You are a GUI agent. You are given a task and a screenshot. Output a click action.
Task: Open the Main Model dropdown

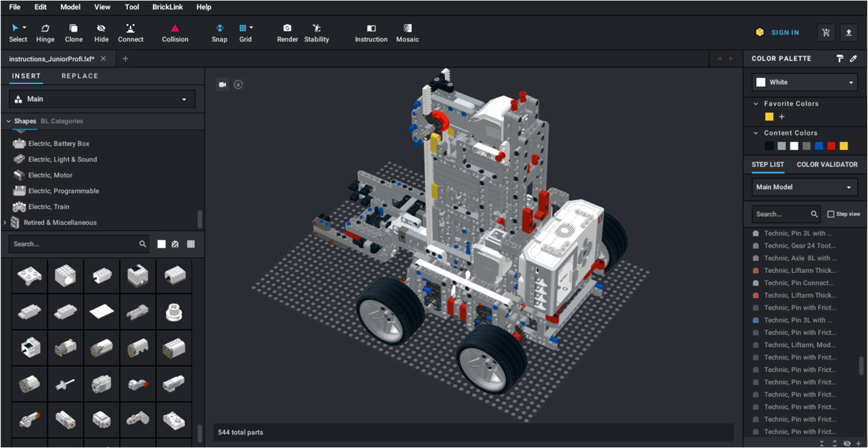[x=805, y=187]
